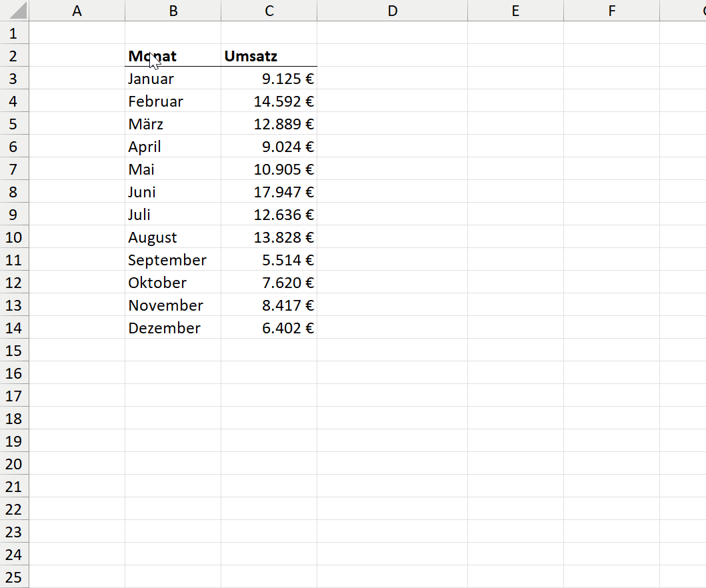Select column B header

click(x=173, y=11)
